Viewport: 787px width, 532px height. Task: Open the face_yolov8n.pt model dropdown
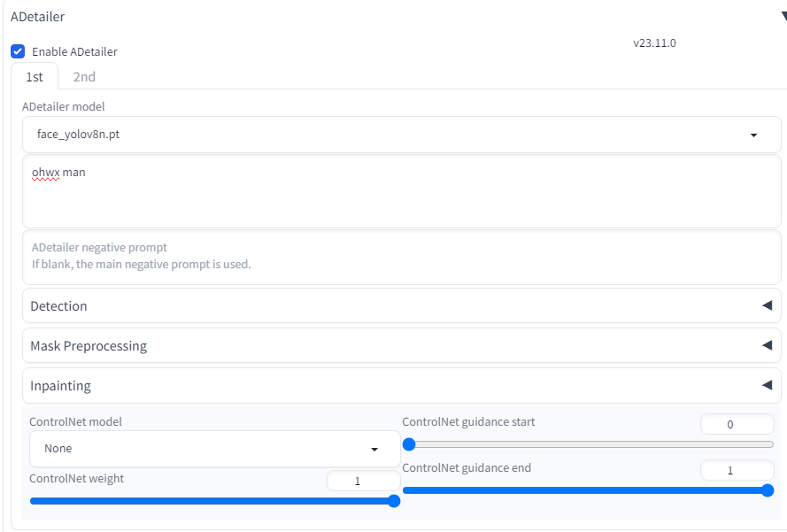click(390, 135)
